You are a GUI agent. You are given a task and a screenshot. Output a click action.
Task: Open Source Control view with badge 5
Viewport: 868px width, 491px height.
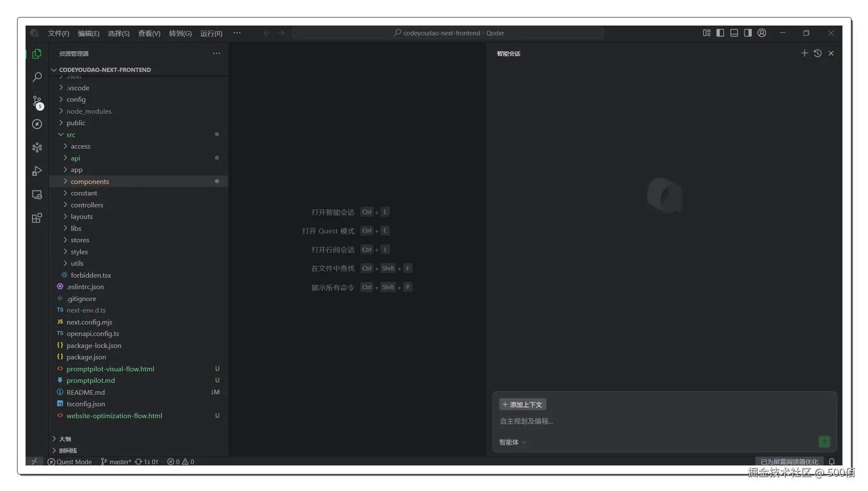pos(37,101)
